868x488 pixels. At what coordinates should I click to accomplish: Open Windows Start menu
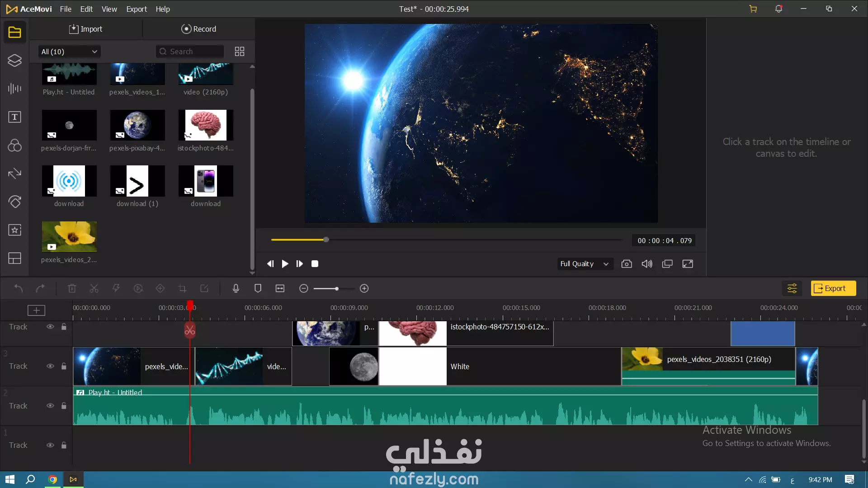pos(9,479)
